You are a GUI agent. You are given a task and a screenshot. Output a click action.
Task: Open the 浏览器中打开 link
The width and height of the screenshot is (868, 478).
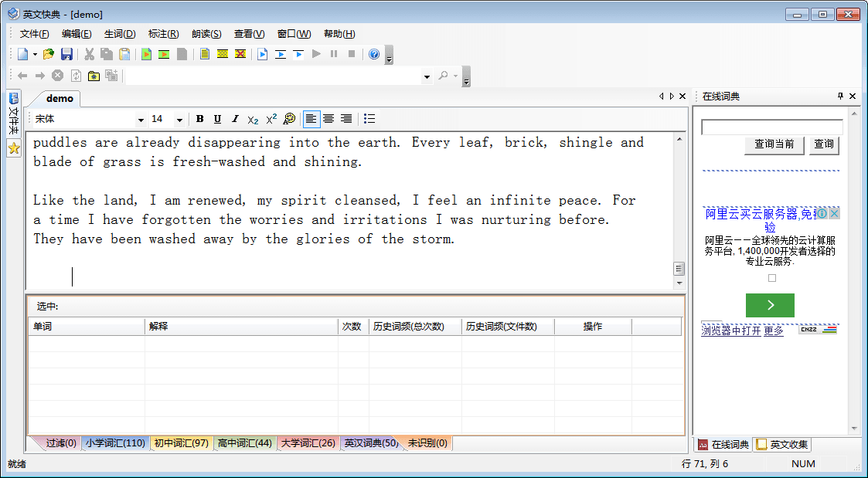[730, 331]
